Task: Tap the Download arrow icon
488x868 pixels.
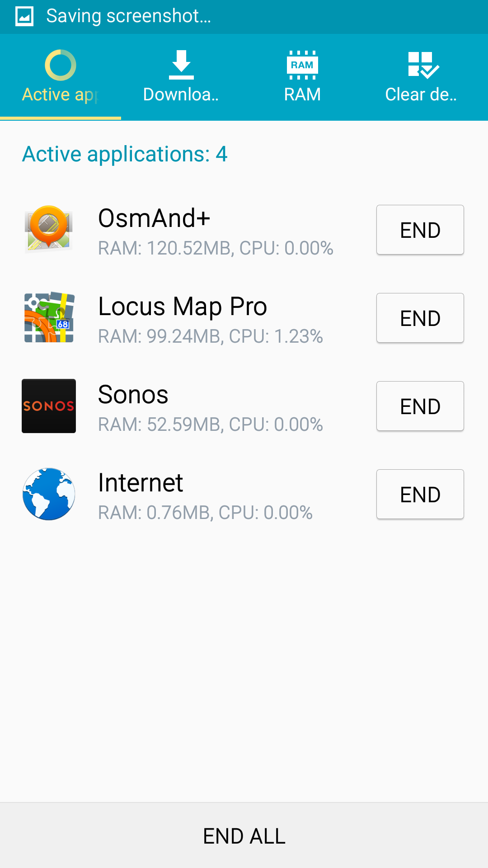Action: click(x=181, y=65)
